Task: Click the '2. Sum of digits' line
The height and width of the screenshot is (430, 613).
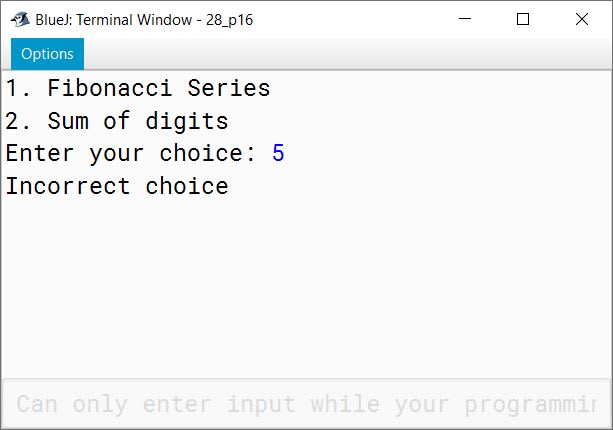Action: [117, 121]
